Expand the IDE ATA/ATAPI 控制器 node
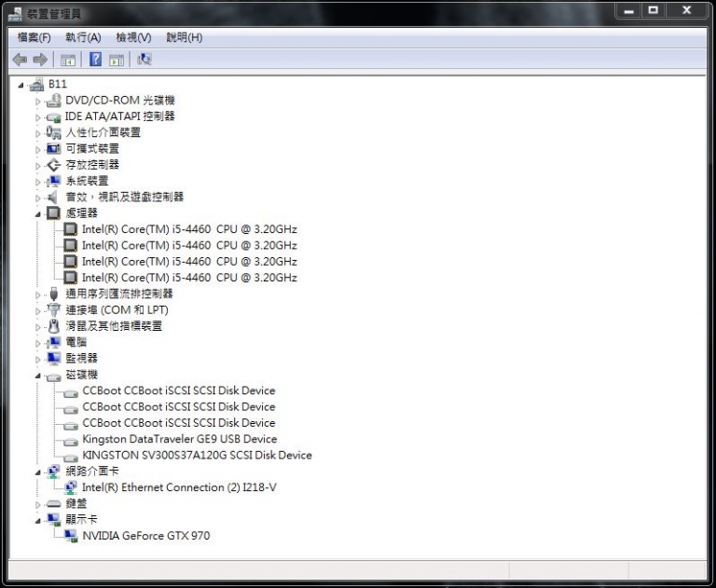 coord(38,117)
